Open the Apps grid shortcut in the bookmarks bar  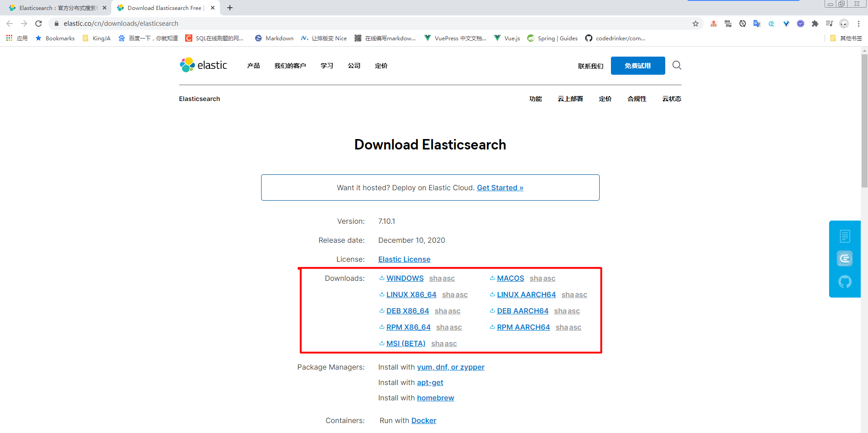coord(17,38)
